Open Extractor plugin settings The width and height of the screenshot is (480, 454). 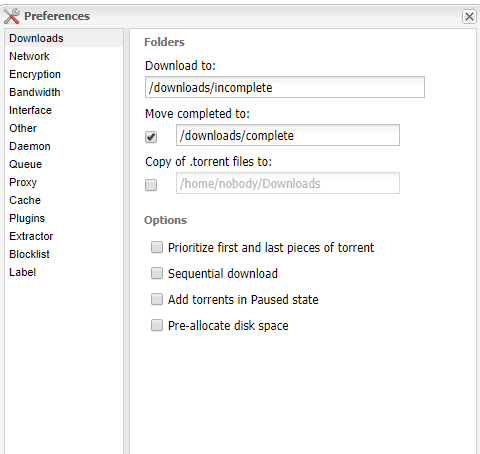pyautogui.click(x=64, y=236)
